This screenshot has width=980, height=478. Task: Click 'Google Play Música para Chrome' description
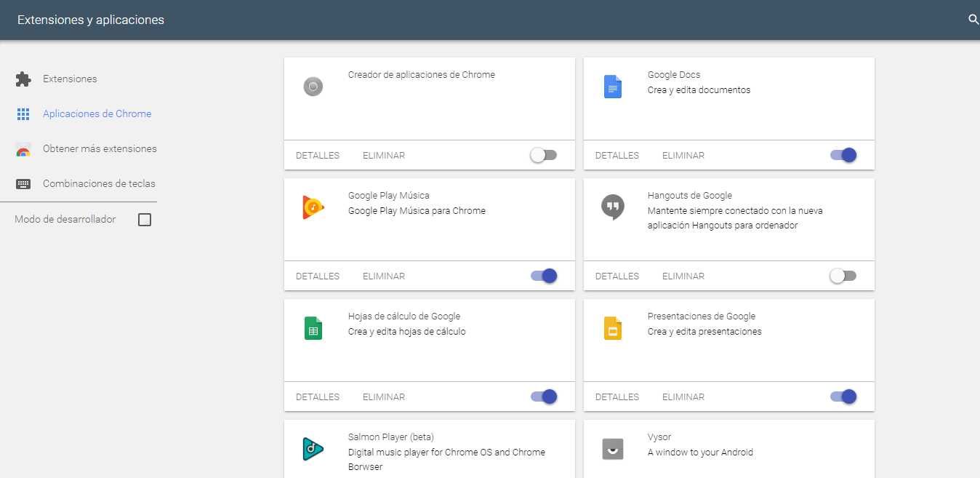click(x=417, y=211)
